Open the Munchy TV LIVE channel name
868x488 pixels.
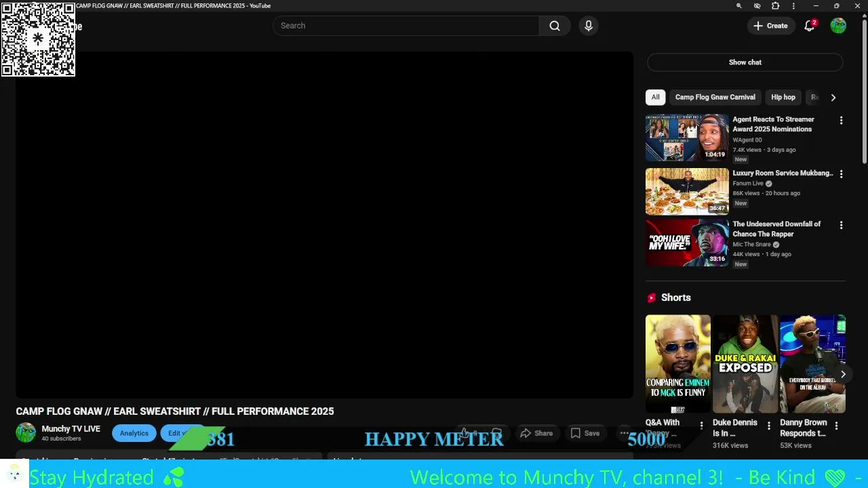(x=71, y=429)
